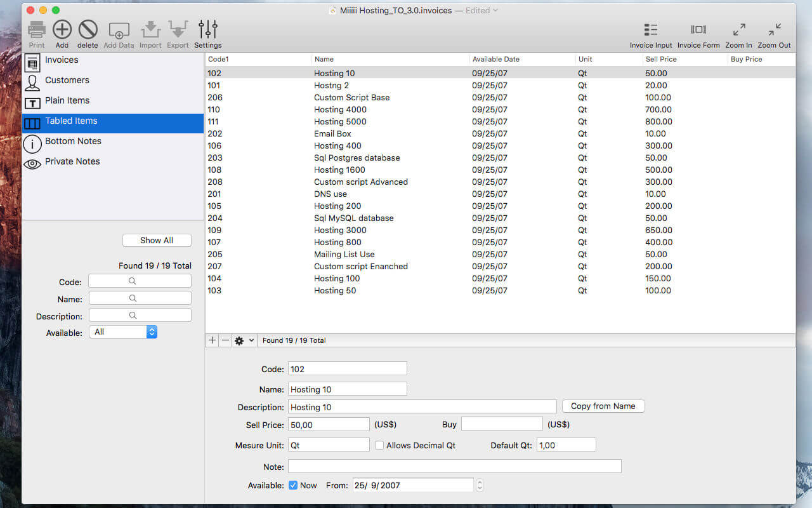Open the gear action menu below the table
812x508 pixels.
click(244, 340)
